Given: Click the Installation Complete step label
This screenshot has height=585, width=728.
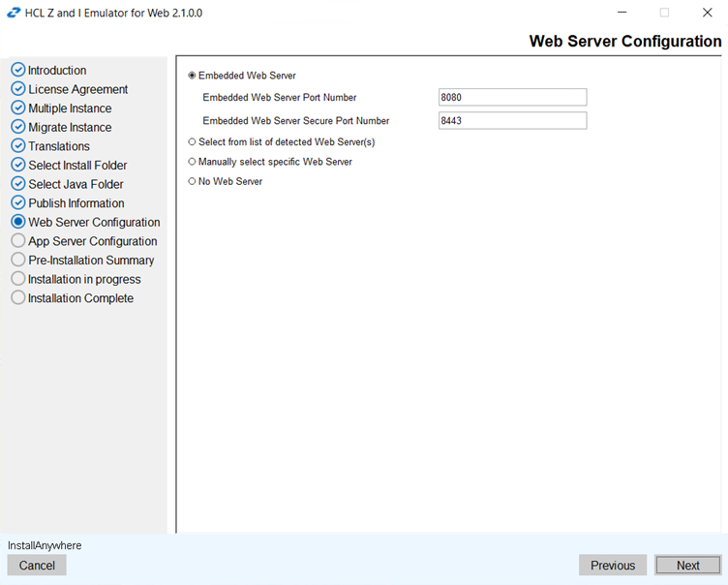Looking at the screenshot, I should 80,298.
